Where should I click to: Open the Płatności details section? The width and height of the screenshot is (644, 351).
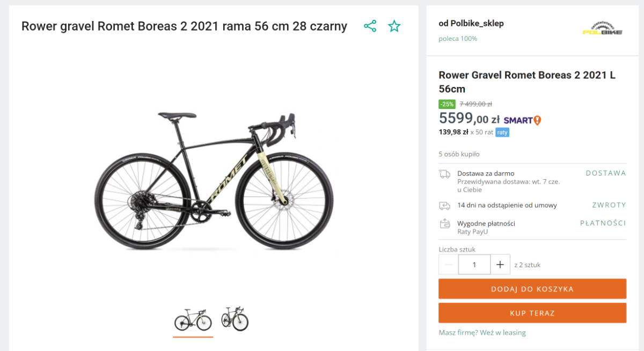tap(603, 223)
